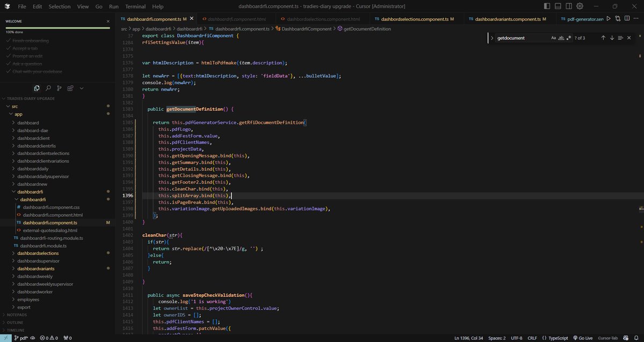Click the Run code play icon

pos(609,19)
